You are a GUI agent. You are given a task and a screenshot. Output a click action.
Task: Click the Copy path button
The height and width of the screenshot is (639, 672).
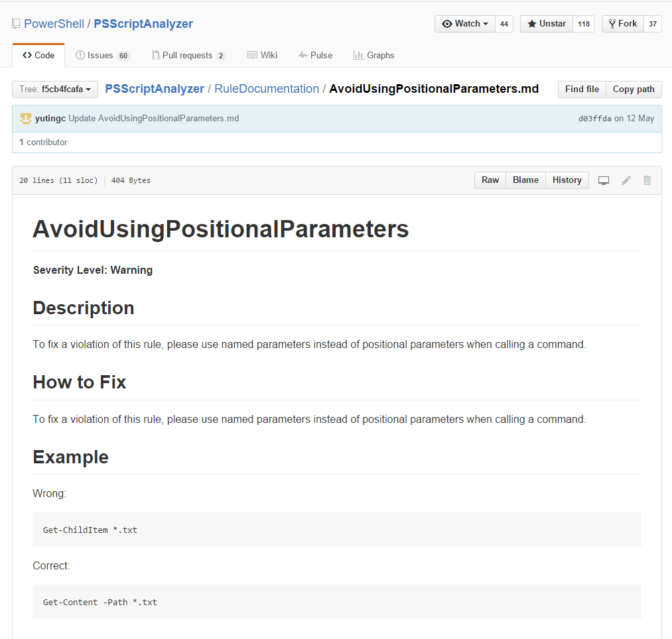[x=634, y=89]
